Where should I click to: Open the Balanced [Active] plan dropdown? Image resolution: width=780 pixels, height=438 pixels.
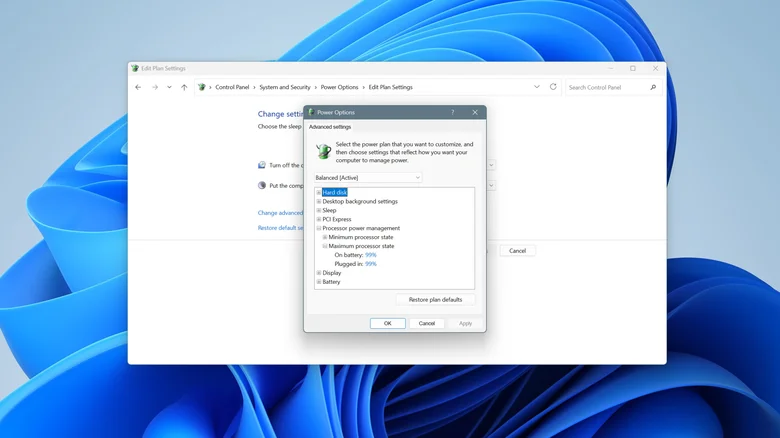[368, 178]
